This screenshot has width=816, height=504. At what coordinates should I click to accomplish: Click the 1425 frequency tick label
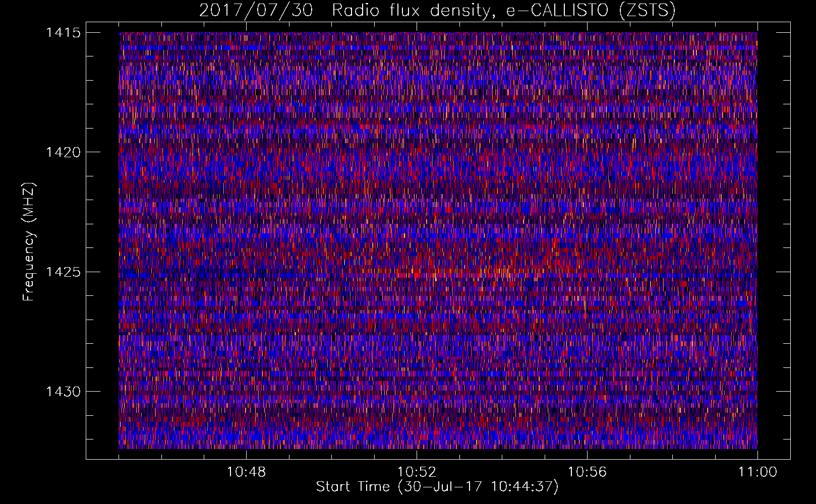pos(64,272)
